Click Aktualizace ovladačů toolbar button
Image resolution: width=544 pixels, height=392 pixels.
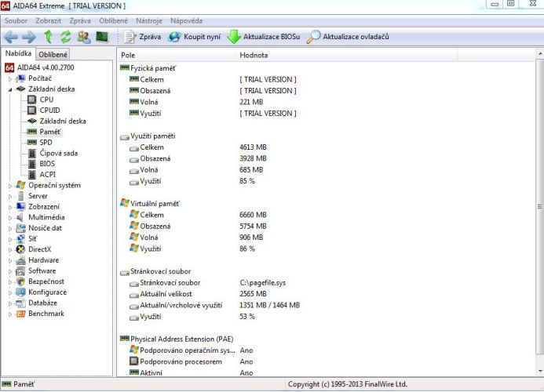coord(348,37)
